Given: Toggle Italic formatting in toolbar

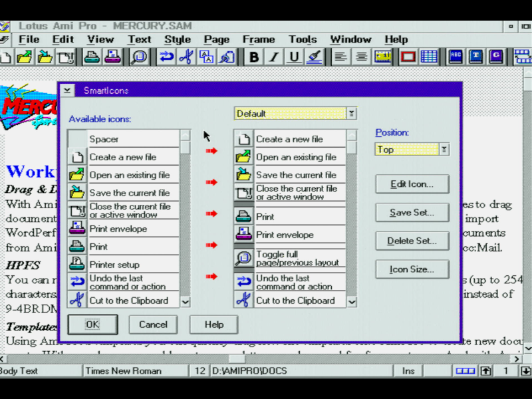Looking at the screenshot, I should (274, 57).
